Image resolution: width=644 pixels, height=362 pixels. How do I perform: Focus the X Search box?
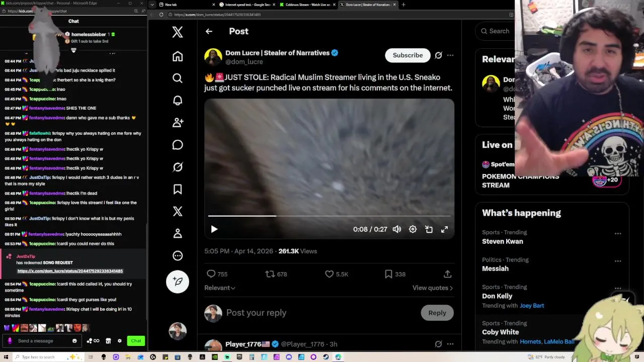[x=498, y=31]
